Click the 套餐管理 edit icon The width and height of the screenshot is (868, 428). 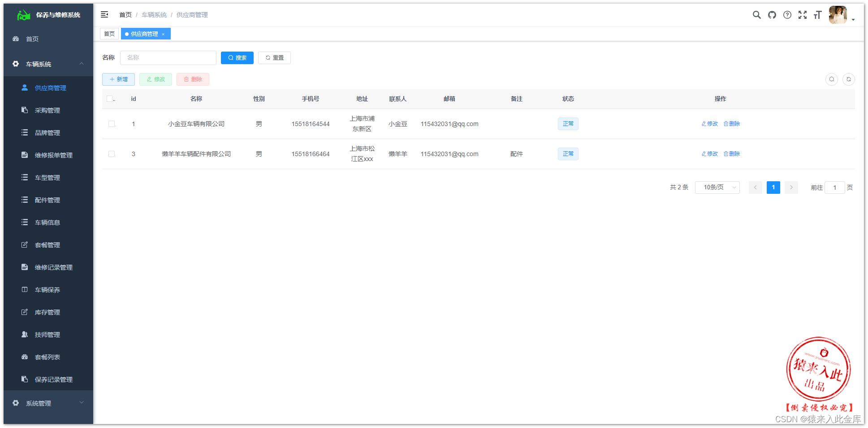tap(25, 245)
